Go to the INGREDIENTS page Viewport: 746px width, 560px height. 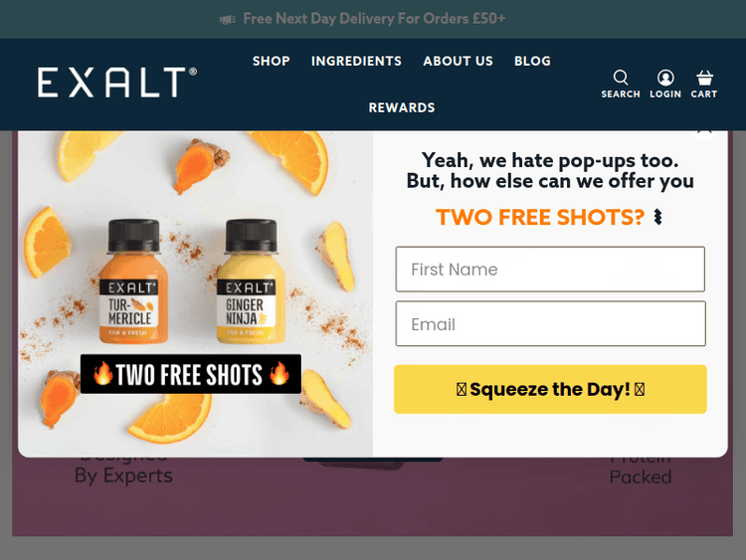(356, 61)
